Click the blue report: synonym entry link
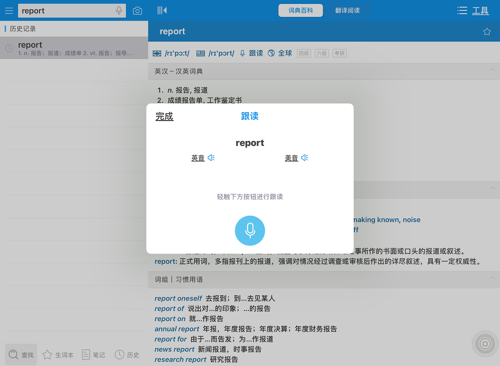The image size is (500, 366). pos(165,262)
